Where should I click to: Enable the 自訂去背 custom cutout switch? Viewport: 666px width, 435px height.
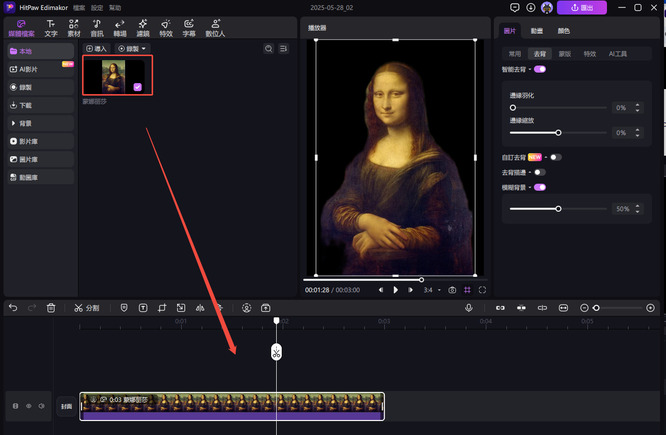(556, 157)
